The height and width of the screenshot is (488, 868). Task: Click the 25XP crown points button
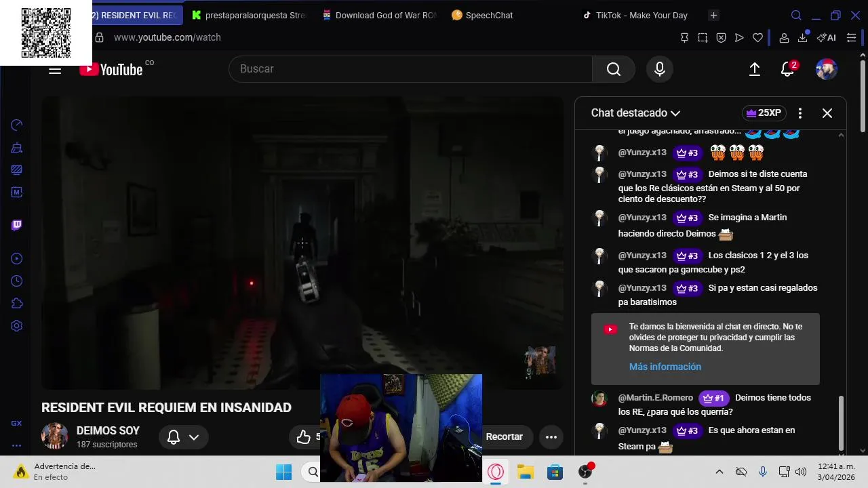click(x=764, y=113)
